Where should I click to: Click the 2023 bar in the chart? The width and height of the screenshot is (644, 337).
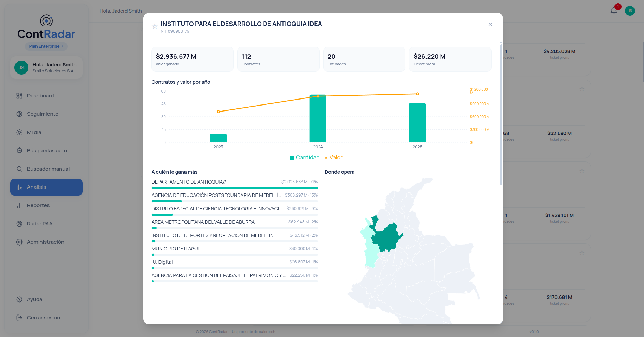point(218,138)
